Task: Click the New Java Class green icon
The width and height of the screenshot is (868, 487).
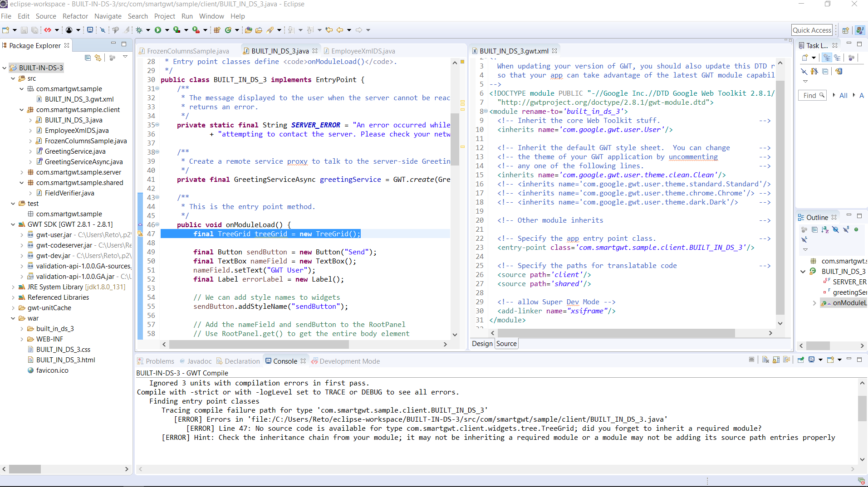Action: pyautogui.click(x=228, y=30)
